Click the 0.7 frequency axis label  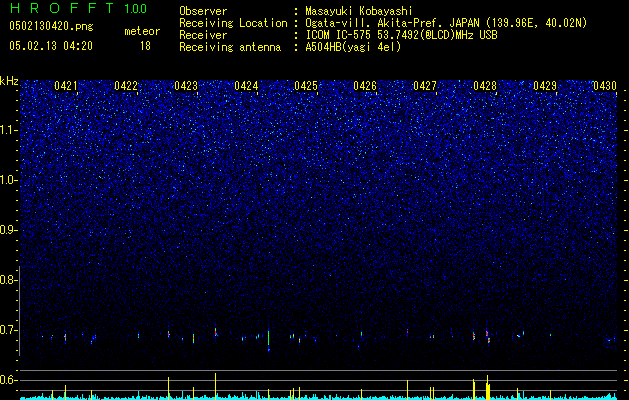pos(9,330)
